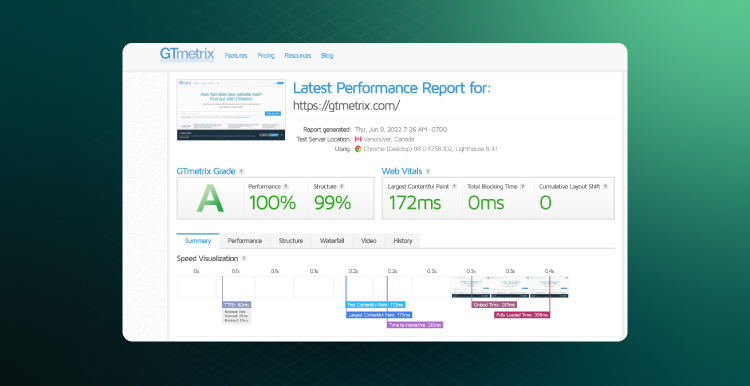750x386 pixels.
Task: Open the Blog link
Action: [327, 55]
